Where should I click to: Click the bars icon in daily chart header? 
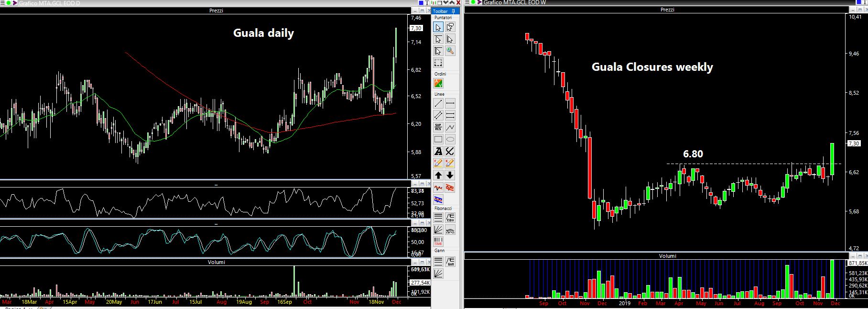434,3
